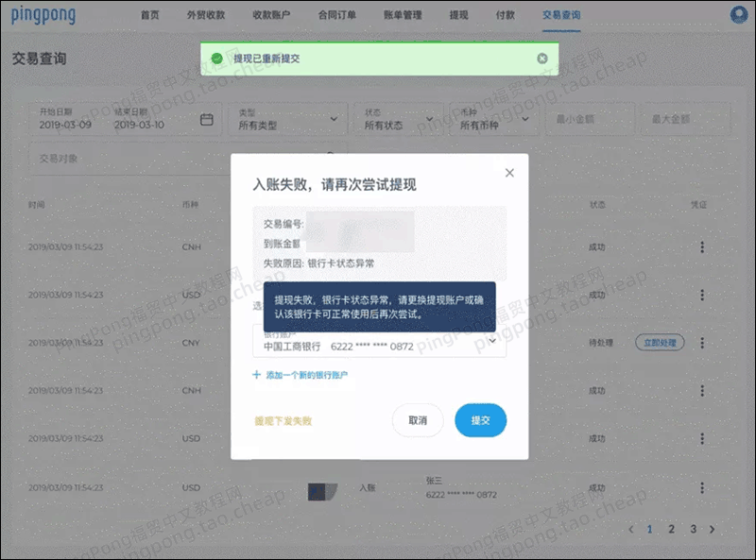Open 合同订单 menu item
This screenshot has height=560, width=756.
(337, 15)
